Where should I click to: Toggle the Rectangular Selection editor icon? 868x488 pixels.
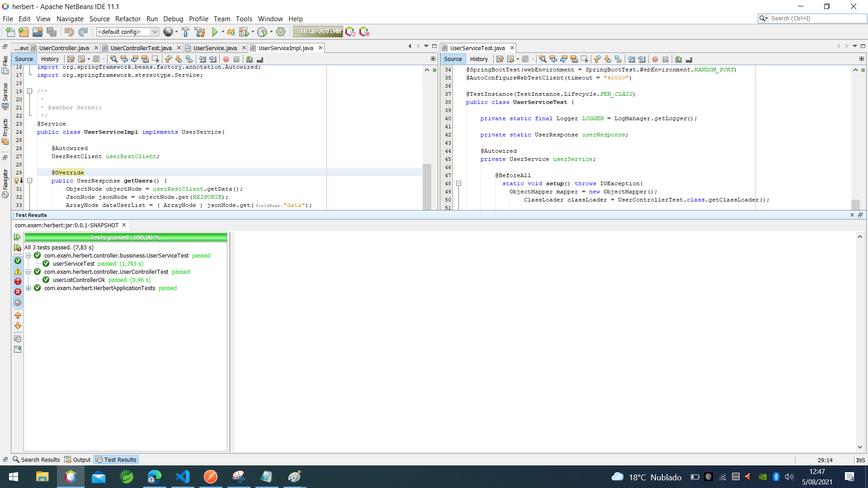point(156,59)
